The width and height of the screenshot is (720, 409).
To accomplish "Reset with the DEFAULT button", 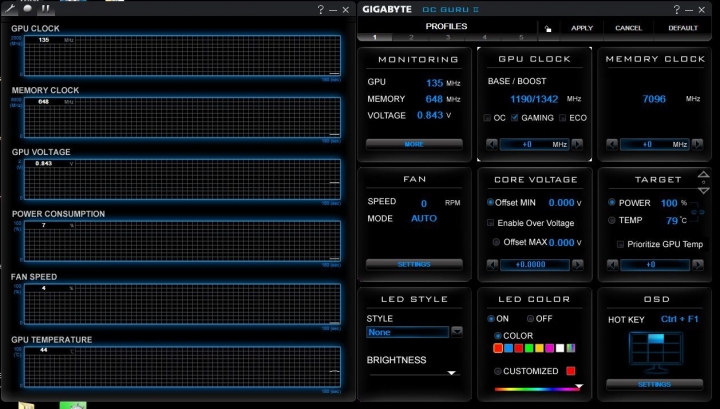I will [x=683, y=28].
